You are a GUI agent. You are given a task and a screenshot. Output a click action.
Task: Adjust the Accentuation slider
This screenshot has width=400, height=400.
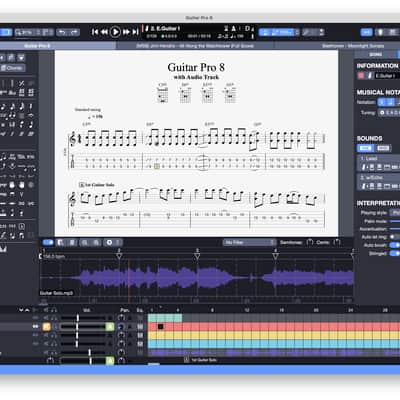tap(395, 229)
